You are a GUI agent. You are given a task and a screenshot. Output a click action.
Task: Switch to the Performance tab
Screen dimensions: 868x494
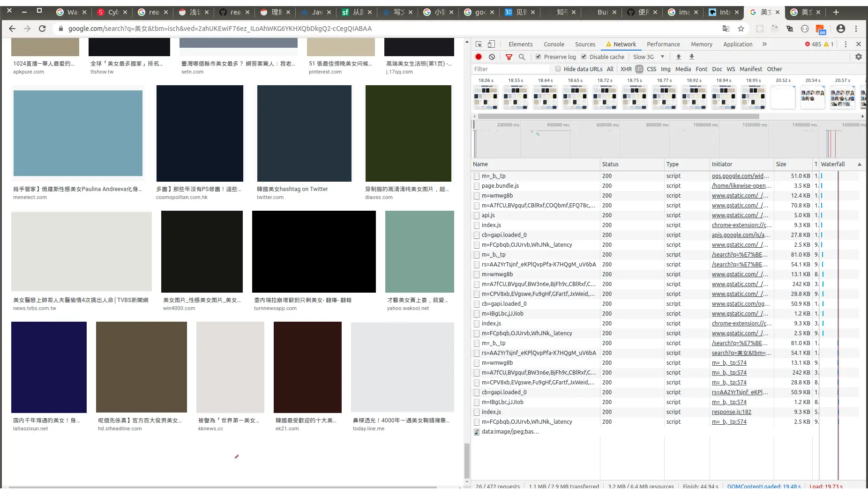pyautogui.click(x=663, y=44)
